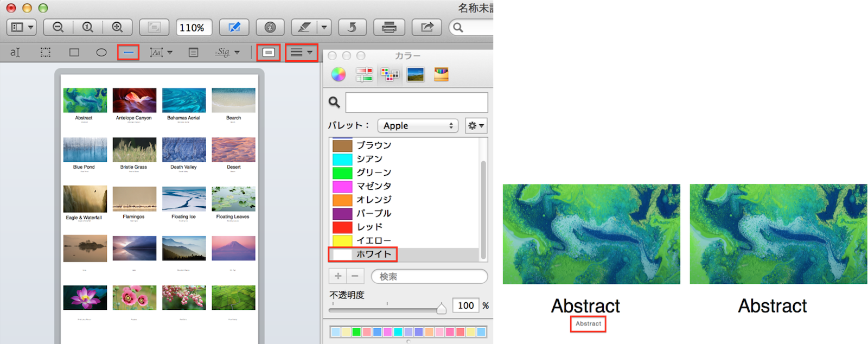This screenshot has height=344, width=868.
Task: Click the zoom in magnifier
Action: (117, 27)
